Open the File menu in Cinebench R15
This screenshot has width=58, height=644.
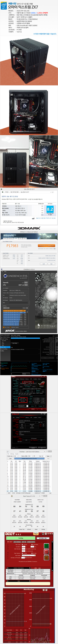(x=2, y=271)
